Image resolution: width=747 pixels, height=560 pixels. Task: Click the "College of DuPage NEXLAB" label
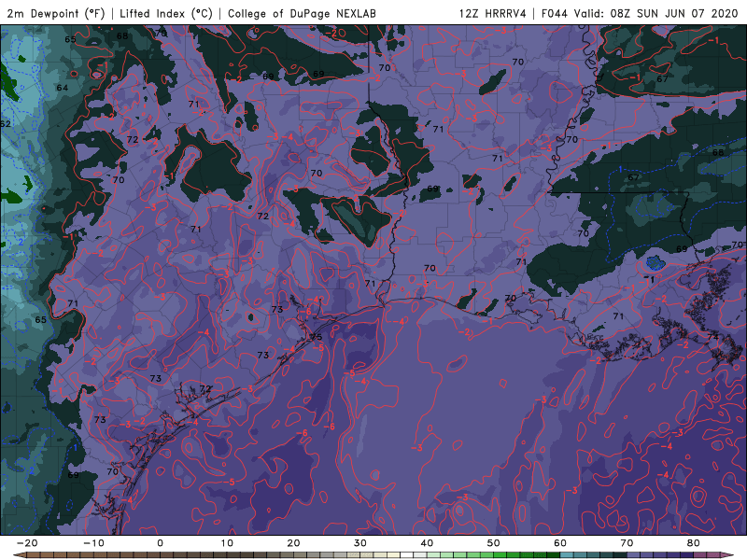click(x=302, y=13)
